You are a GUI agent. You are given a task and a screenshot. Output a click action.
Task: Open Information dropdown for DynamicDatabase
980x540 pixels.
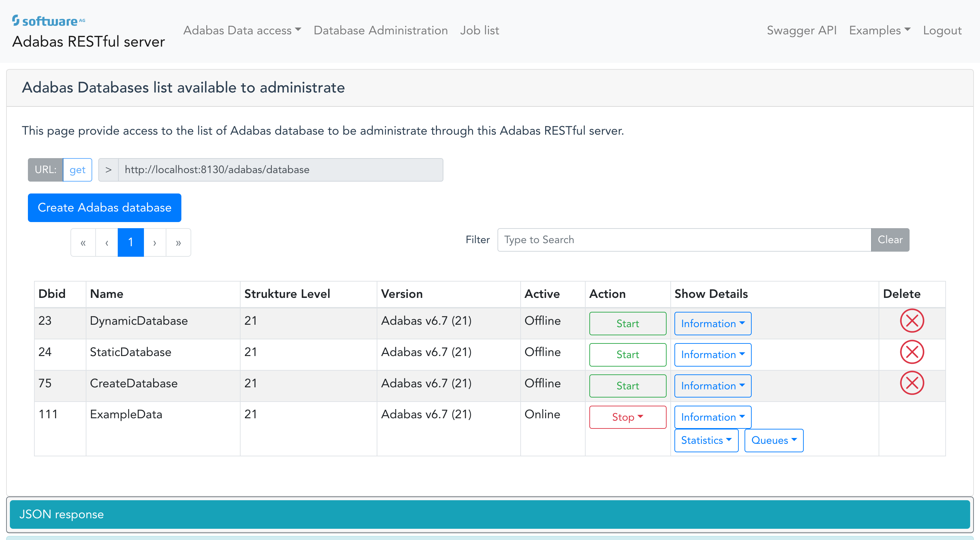712,324
